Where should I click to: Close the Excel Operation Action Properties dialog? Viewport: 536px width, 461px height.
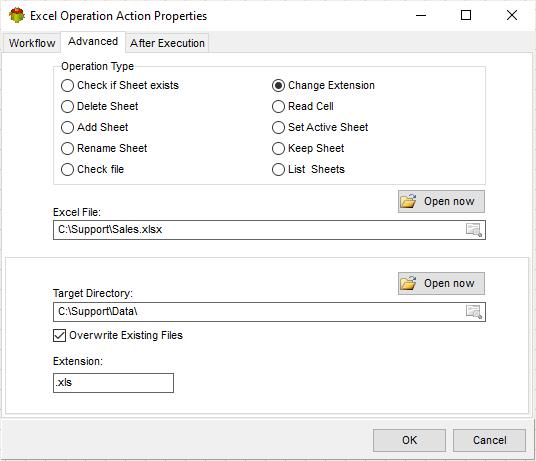tap(512, 15)
